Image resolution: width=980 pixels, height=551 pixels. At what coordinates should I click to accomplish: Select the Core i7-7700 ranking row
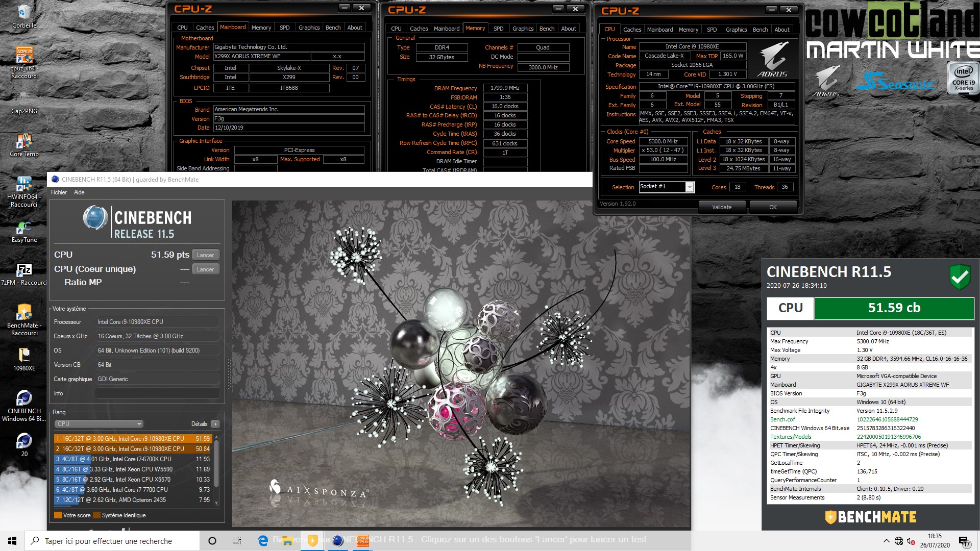[x=133, y=490]
